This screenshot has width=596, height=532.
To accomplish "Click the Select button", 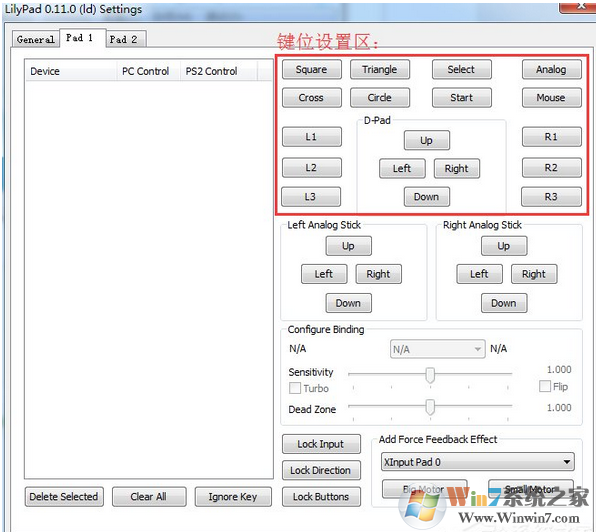I will (x=461, y=70).
